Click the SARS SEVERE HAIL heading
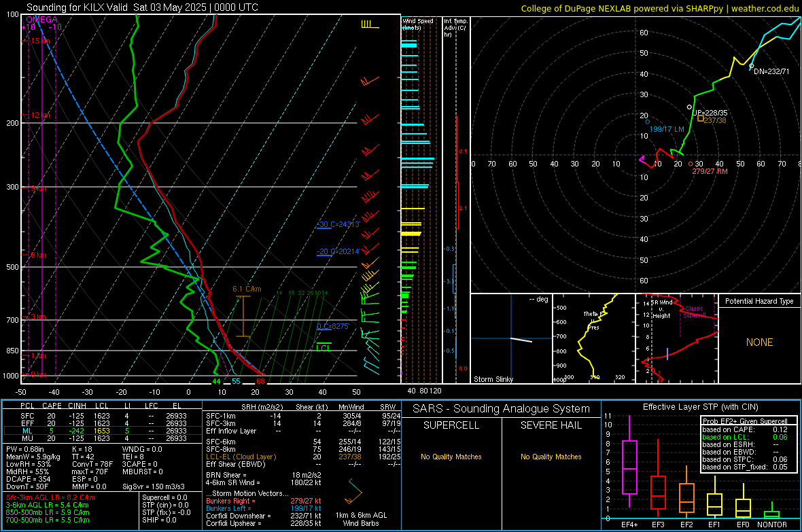This screenshot has height=532, width=802. point(551,425)
